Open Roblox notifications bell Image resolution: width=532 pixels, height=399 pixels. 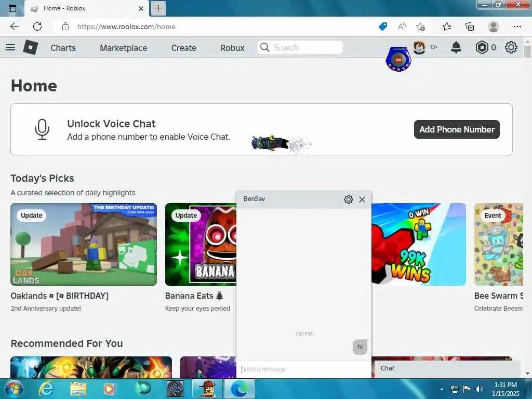pyautogui.click(x=456, y=47)
